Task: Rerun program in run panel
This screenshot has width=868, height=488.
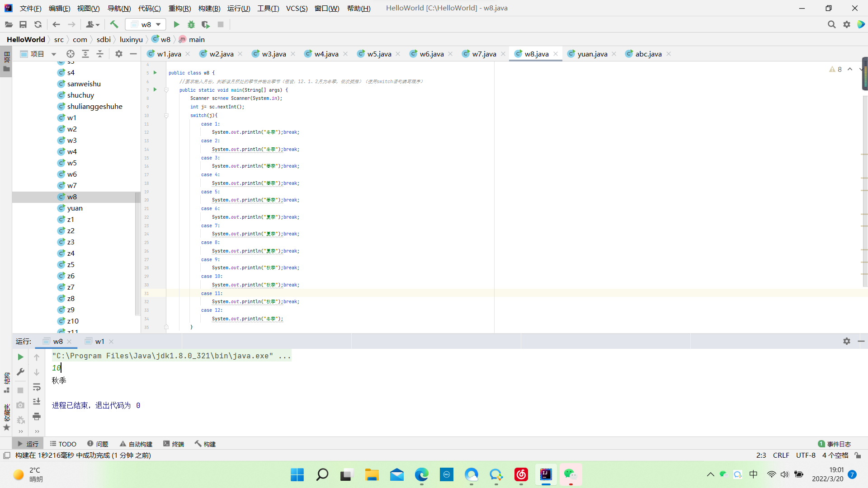Action: [x=20, y=357]
